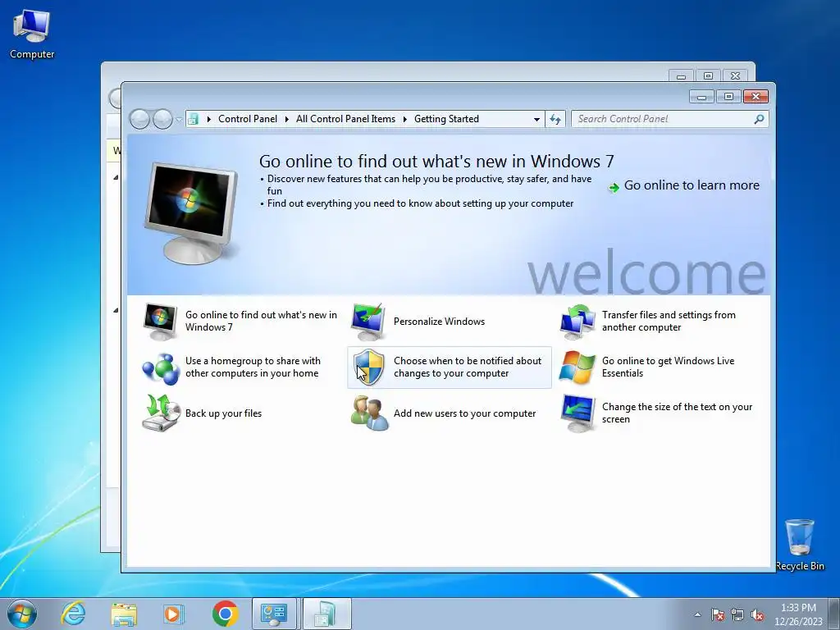Click the search magnifier icon
This screenshot has width=840, height=630.
pyautogui.click(x=759, y=119)
